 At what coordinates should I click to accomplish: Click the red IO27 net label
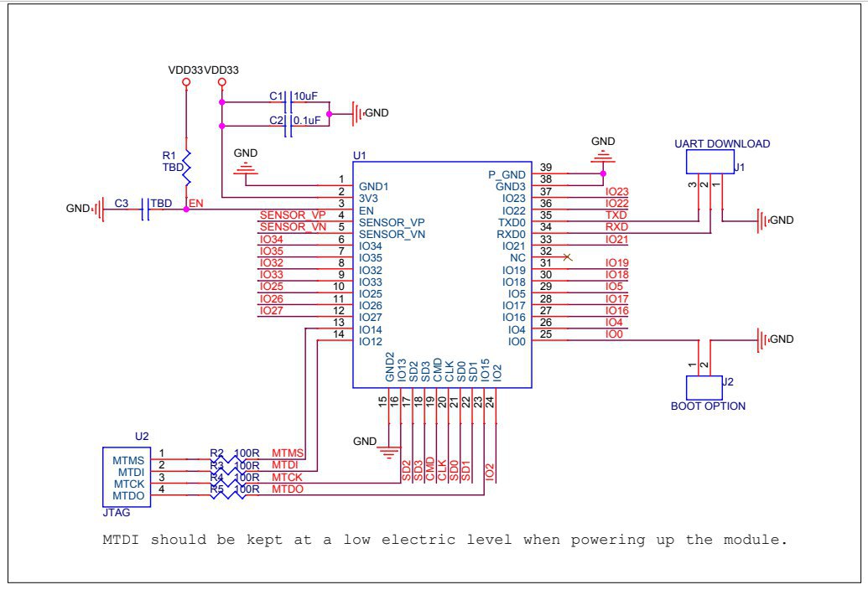(271, 311)
